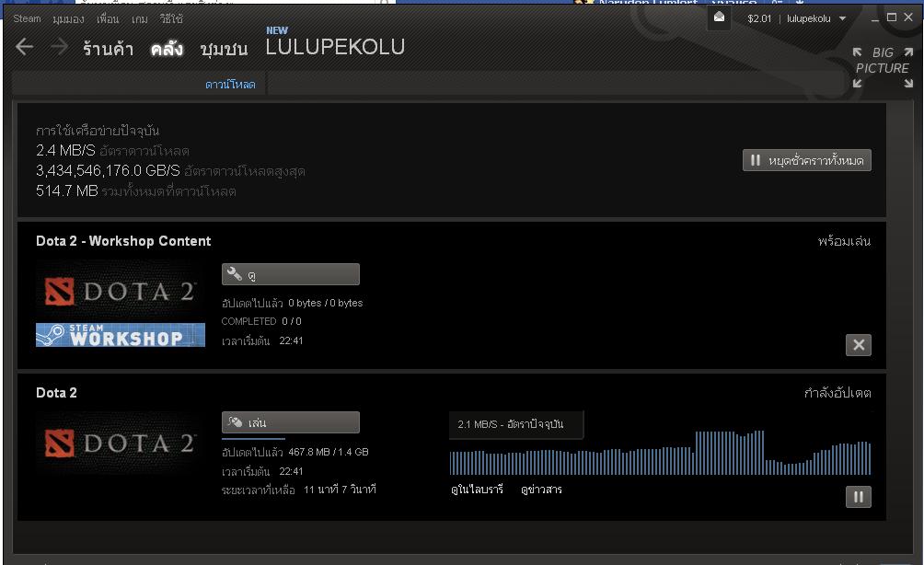Open the Games menu (เกม)
Screen dimensions: 924x565
coord(140,18)
